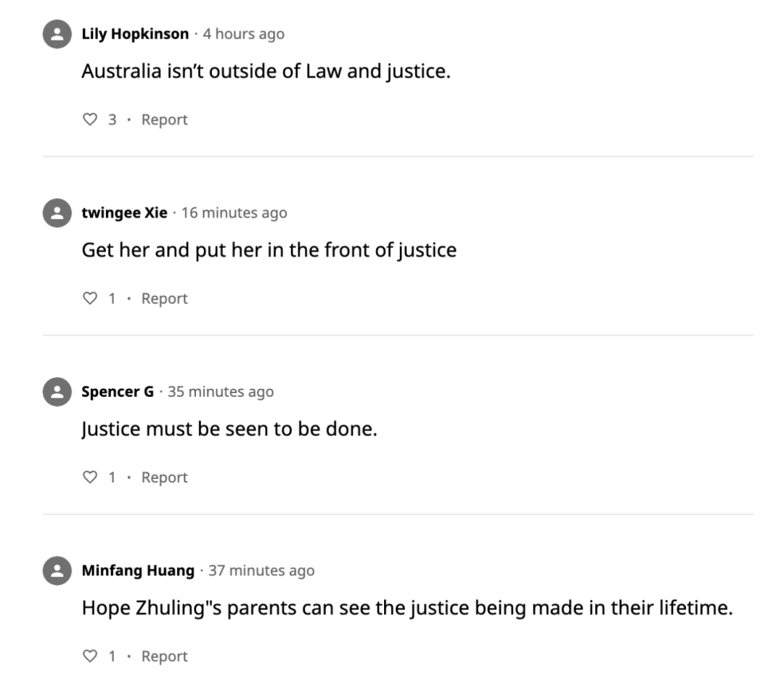Open Lily Hopkinson's profile name

[135, 34]
